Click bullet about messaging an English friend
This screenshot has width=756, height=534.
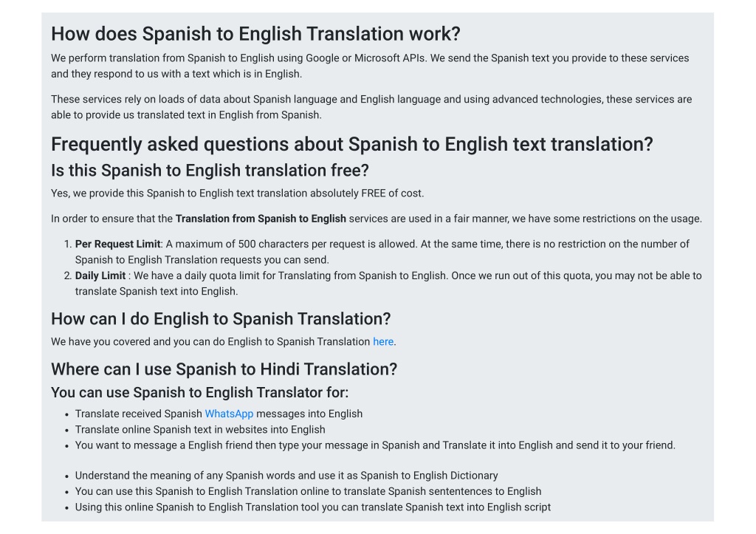point(375,445)
